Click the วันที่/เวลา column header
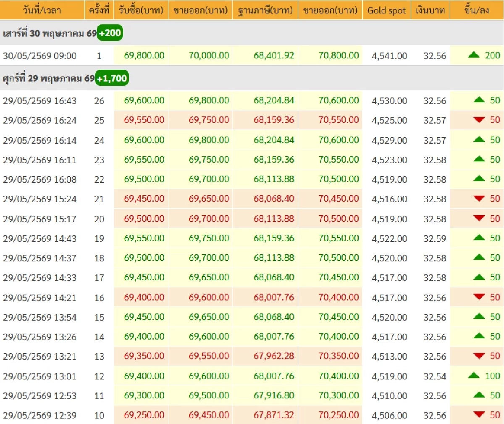504x424 pixels. [42, 10]
